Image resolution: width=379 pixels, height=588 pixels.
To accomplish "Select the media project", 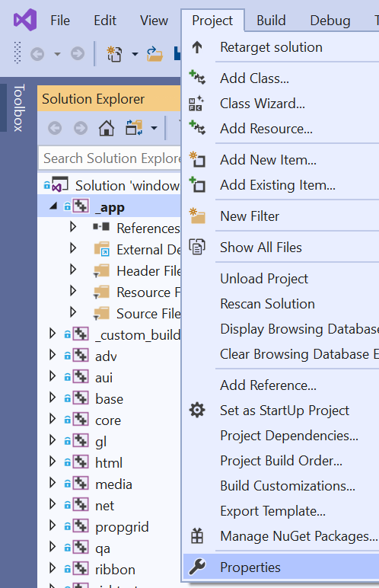I will pyautogui.click(x=113, y=484).
